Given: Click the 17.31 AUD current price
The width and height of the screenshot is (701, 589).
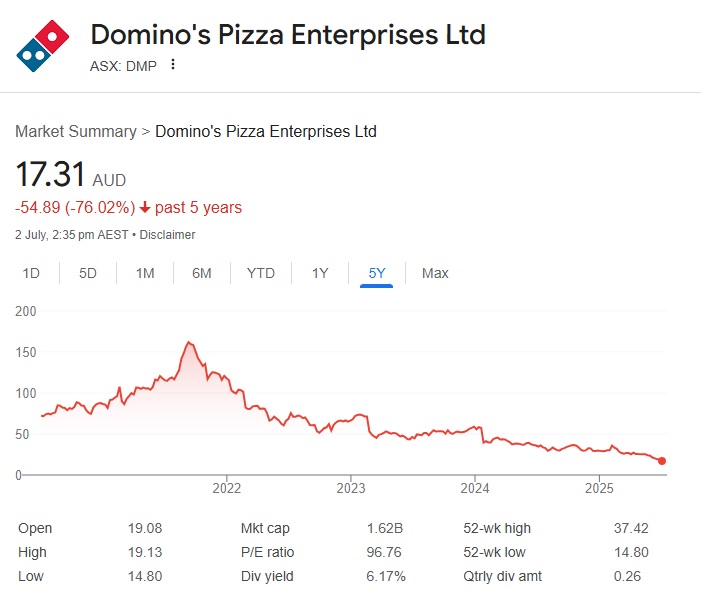Looking at the screenshot, I should coord(70,178).
